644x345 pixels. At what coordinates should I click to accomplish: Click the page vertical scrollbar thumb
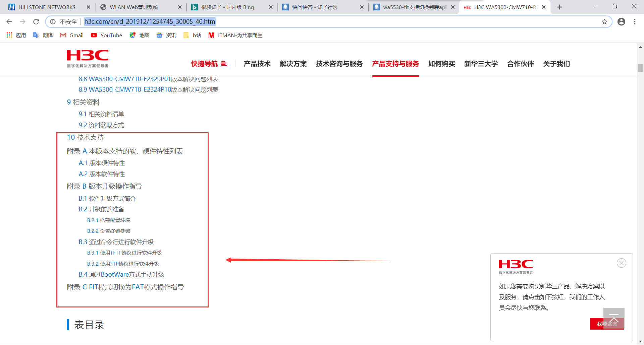(x=640, y=68)
